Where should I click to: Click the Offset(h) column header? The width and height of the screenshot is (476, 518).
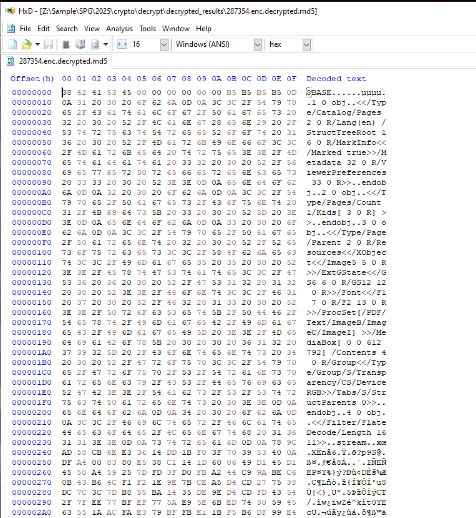click(x=32, y=79)
